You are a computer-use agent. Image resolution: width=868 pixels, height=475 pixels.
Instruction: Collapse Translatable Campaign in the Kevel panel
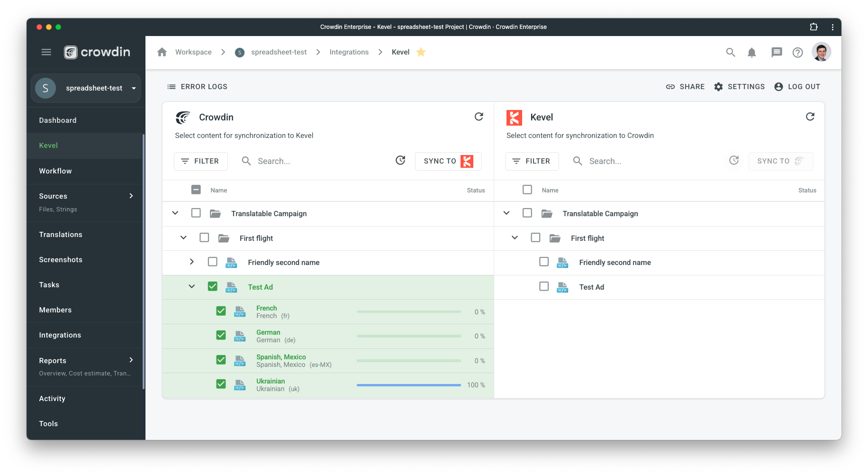tap(506, 213)
